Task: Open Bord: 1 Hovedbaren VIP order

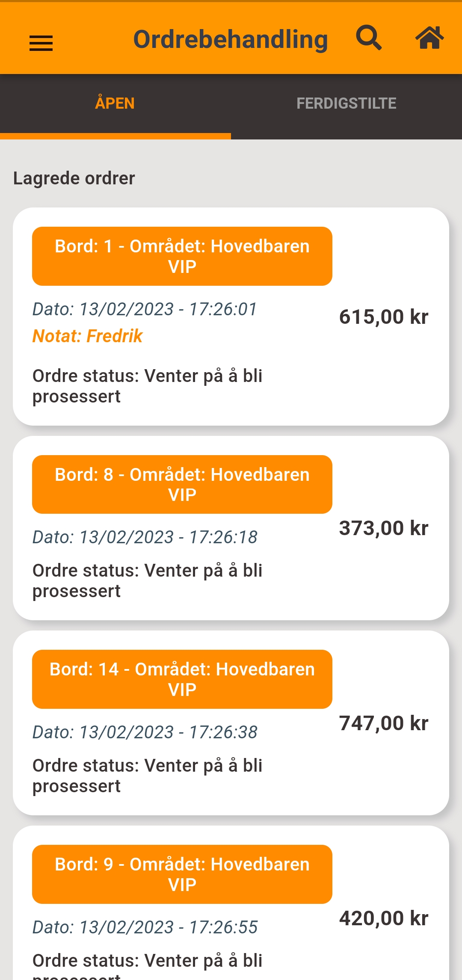Action: 182,256
